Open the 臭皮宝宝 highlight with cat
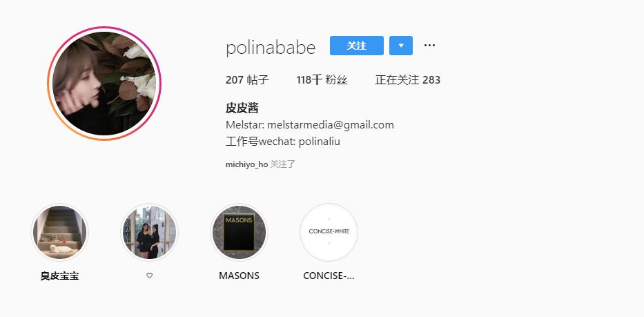644x317 pixels. [60, 232]
